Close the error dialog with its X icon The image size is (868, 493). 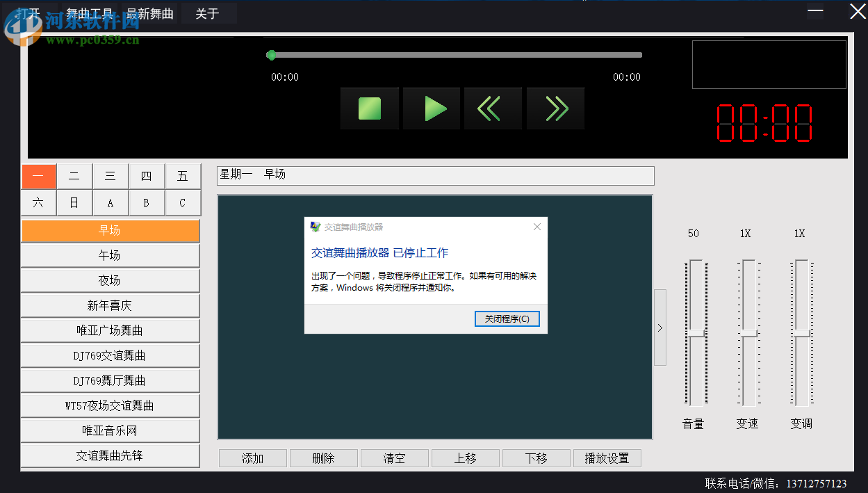[537, 226]
